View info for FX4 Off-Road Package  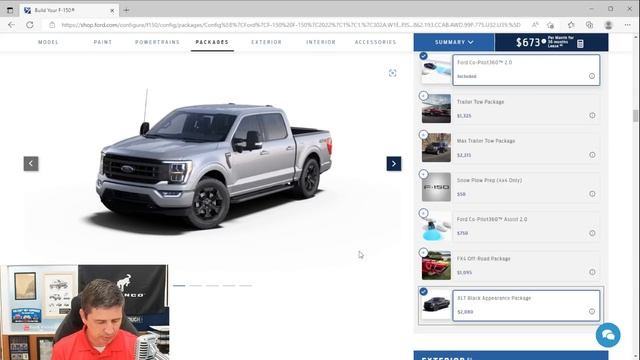click(592, 272)
